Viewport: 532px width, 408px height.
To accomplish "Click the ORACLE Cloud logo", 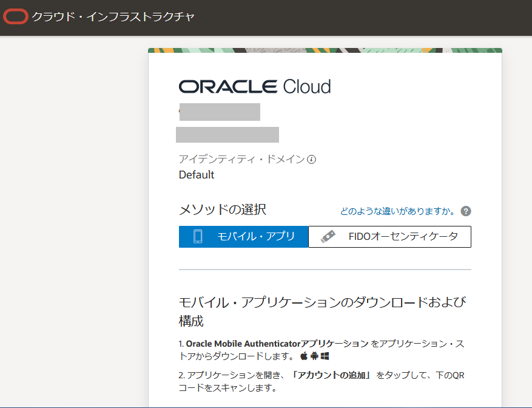I will pos(255,87).
